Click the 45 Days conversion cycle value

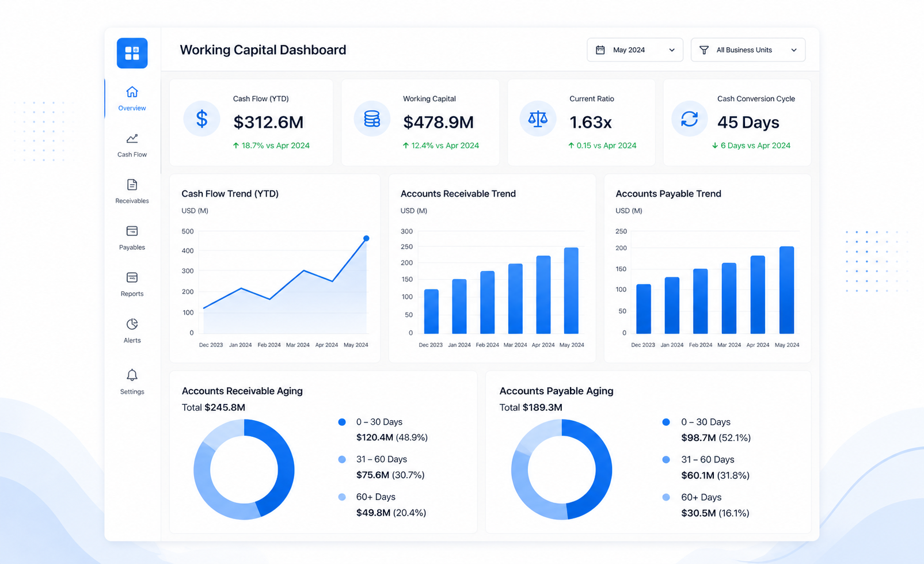[748, 122]
